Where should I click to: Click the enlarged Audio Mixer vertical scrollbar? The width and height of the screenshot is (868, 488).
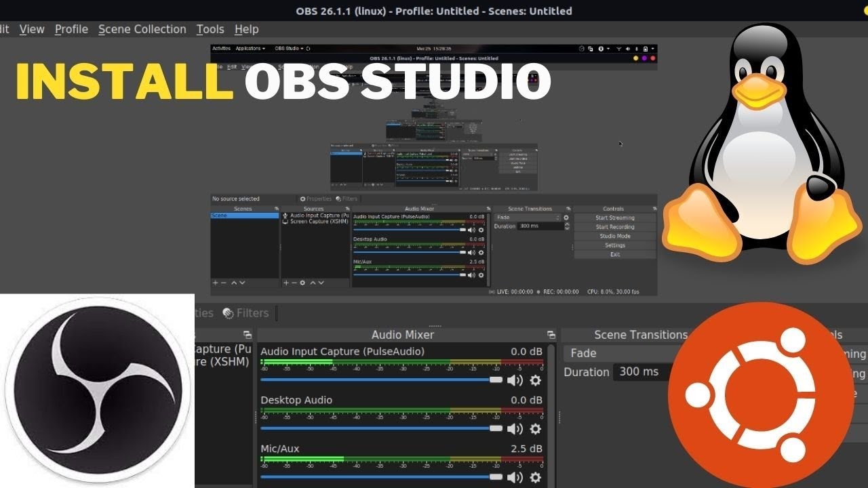point(551,415)
